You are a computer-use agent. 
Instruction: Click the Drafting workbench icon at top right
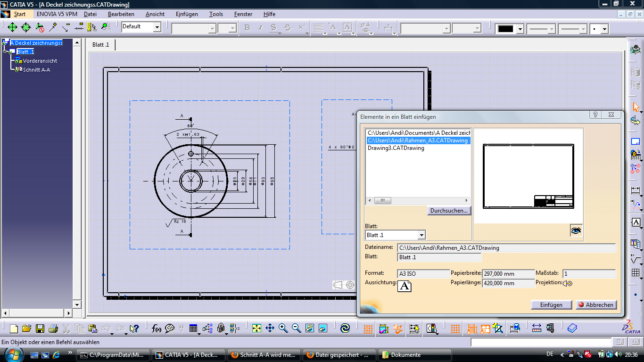(636, 49)
